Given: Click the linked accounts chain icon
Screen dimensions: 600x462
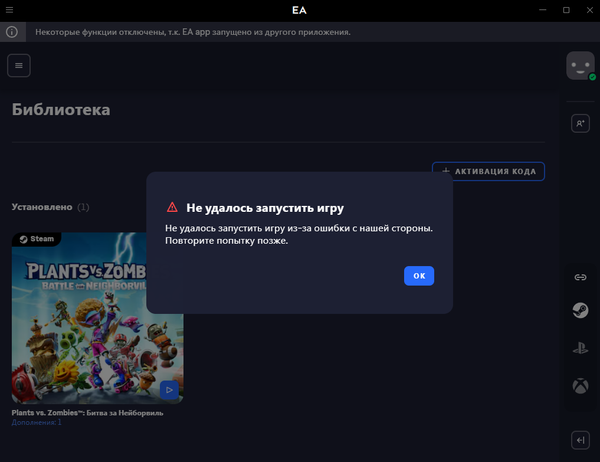Looking at the screenshot, I should tap(579, 277).
